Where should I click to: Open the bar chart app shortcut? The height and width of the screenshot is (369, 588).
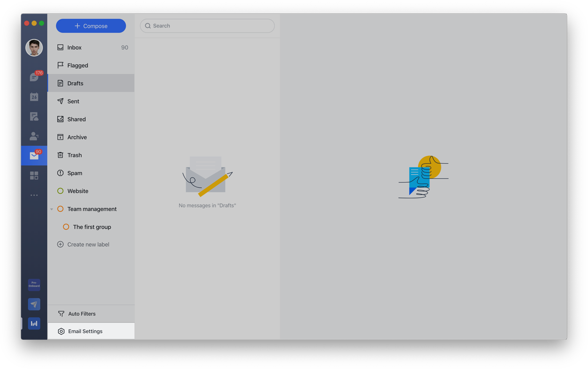(34, 323)
